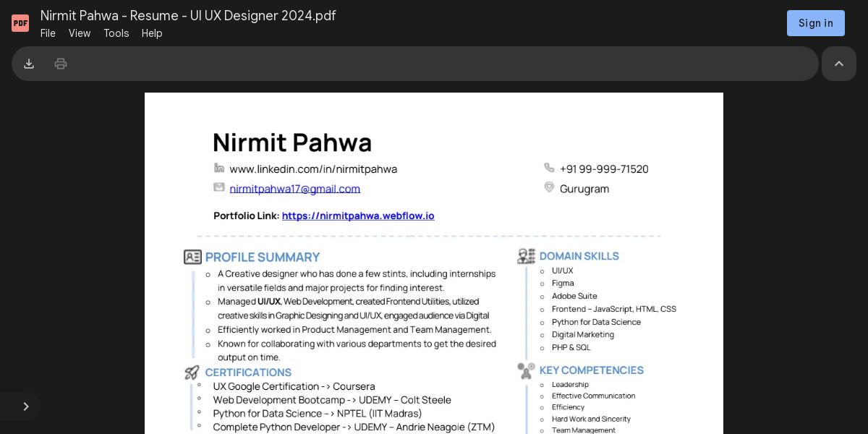The height and width of the screenshot is (434, 868).
Task: Expand the left side panel arrow
Action: [26, 407]
